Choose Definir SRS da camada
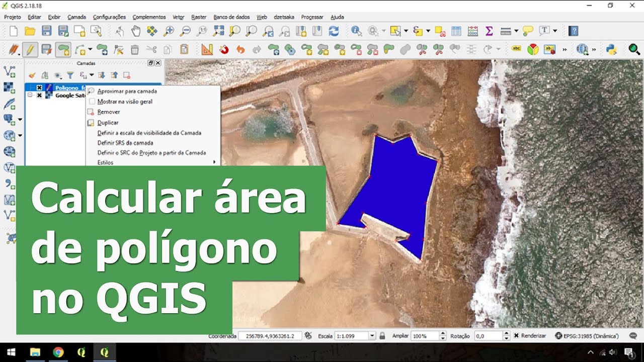Viewport: 644px width, 362px height. [x=125, y=143]
